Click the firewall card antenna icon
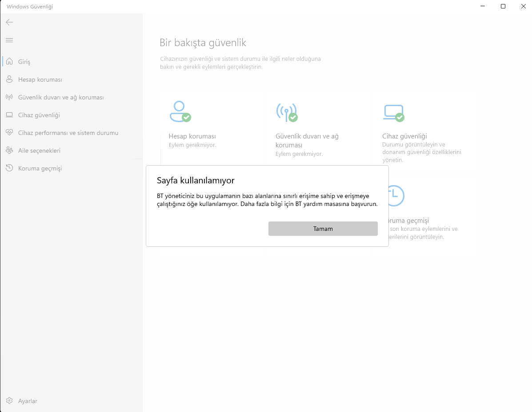The height and width of the screenshot is (412, 532). click(x=287, y=112)
